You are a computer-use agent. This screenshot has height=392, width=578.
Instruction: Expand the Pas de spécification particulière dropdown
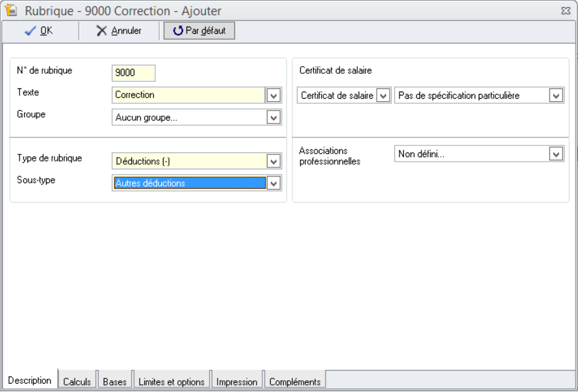click(556, 95)
